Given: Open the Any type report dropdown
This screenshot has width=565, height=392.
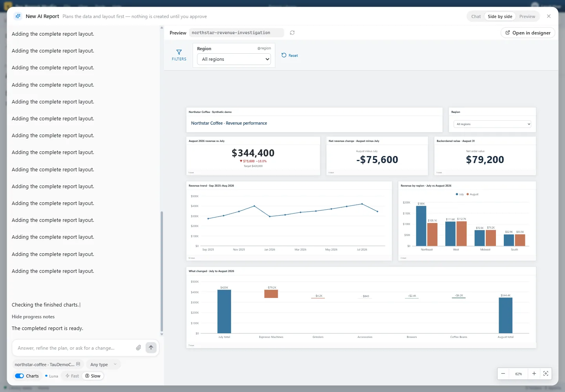Looking at the screenshot, I should (104, 365).
